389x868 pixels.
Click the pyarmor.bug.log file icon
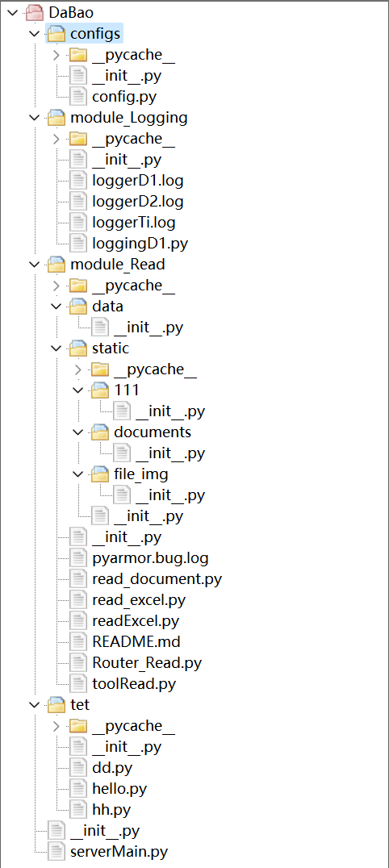(78, 558)
